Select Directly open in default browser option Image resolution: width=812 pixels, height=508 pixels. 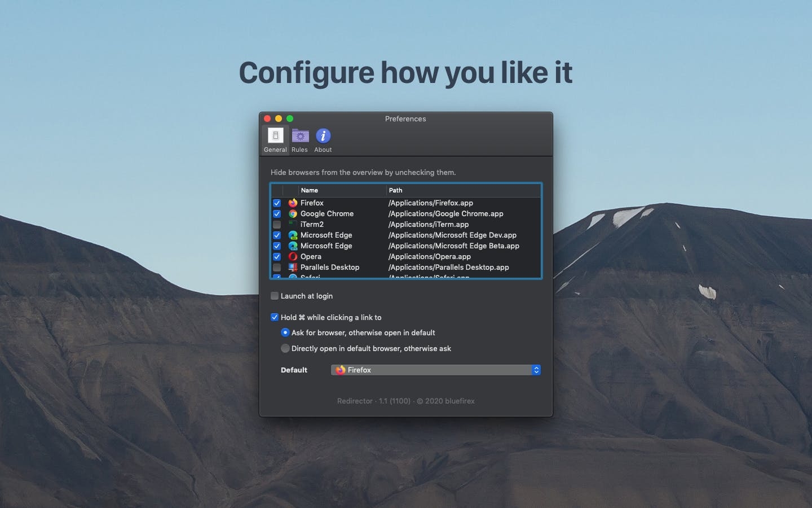pyautogui.click(x=285, y=348)
